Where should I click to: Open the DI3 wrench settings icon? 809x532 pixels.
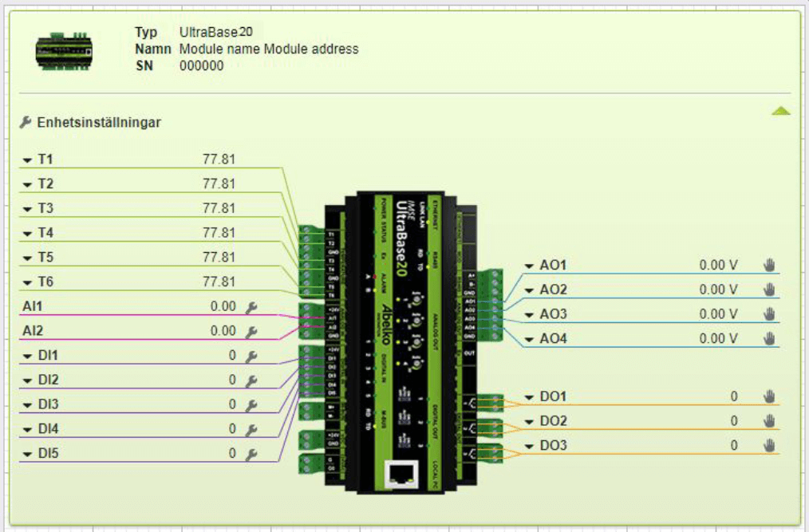coord(251,405)
